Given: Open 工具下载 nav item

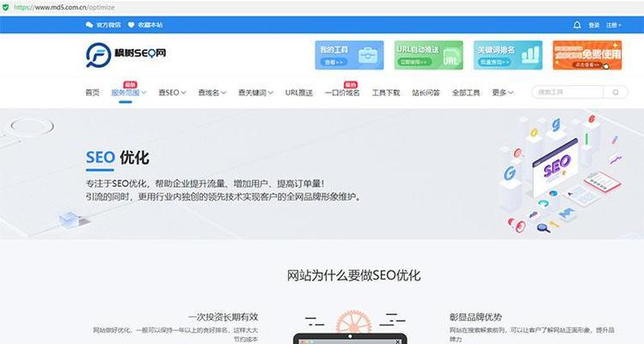Looking at the screenshot, I should [x=386, y=93].
